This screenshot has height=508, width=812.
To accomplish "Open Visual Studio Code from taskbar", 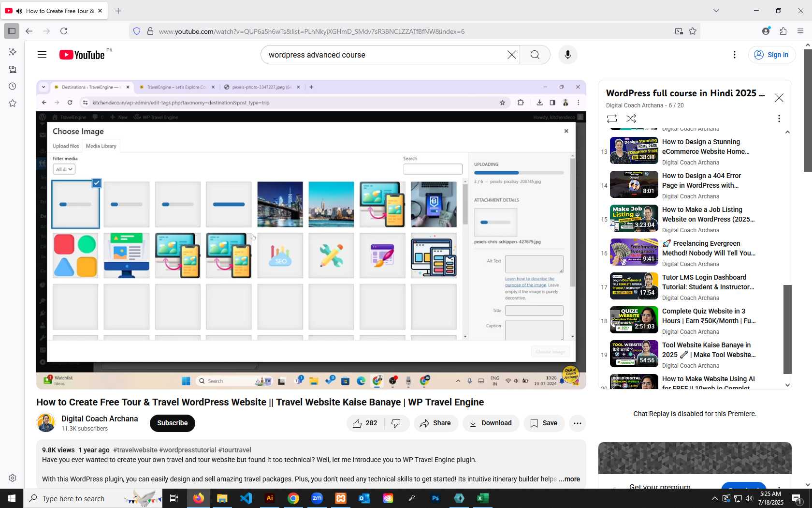I will tap(246, 498).
